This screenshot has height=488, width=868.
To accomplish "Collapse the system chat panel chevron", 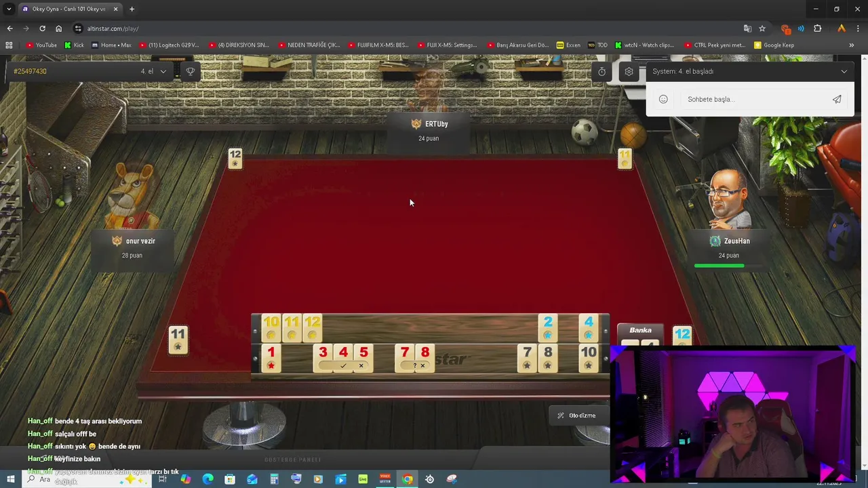I will (x=844, y=71).
